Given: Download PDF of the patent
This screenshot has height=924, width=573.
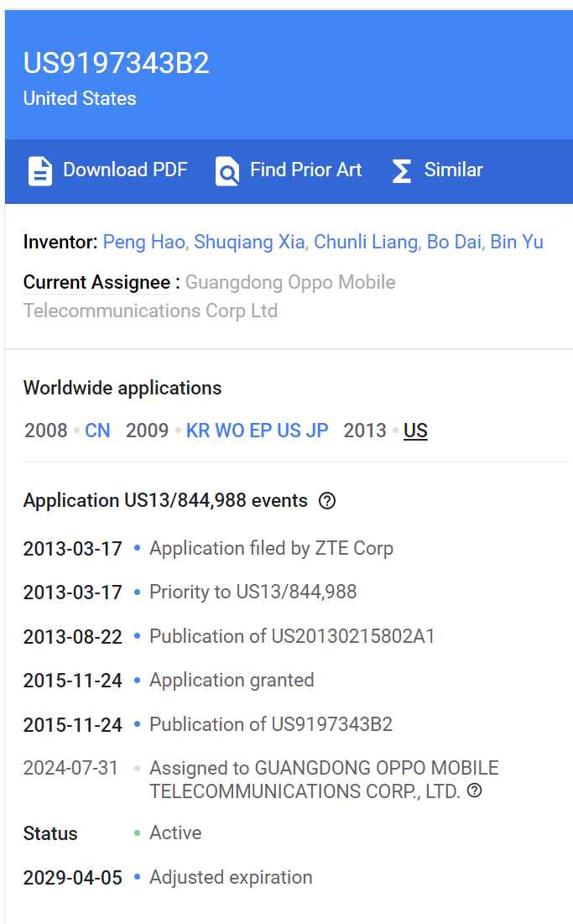Looking at the screenshot, I should click(x=107, y=170).
